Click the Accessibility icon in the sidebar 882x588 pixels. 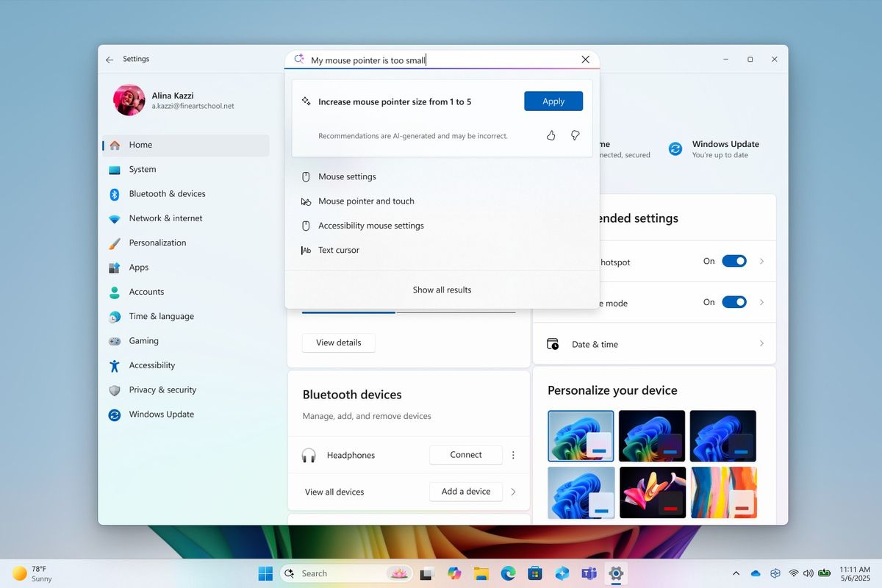coord(115,365)
